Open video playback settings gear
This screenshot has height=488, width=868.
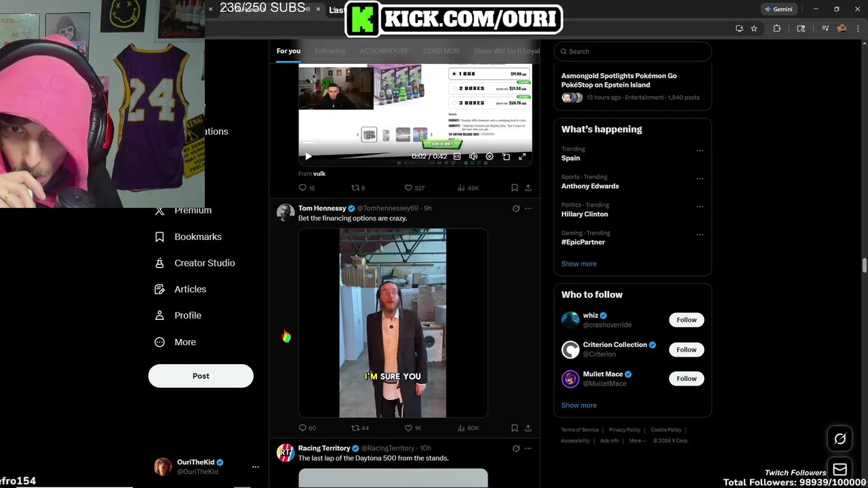pyautogui.click(x=490, y=157)
